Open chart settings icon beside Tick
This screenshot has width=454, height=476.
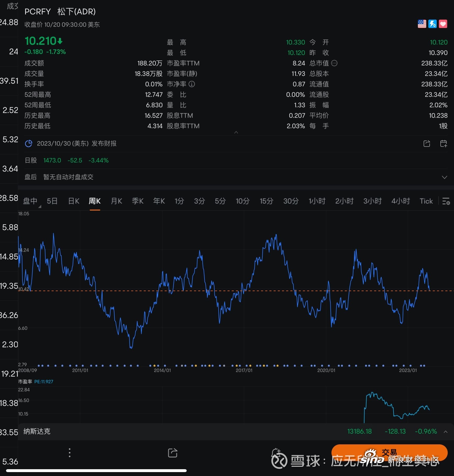coord(446,201)
